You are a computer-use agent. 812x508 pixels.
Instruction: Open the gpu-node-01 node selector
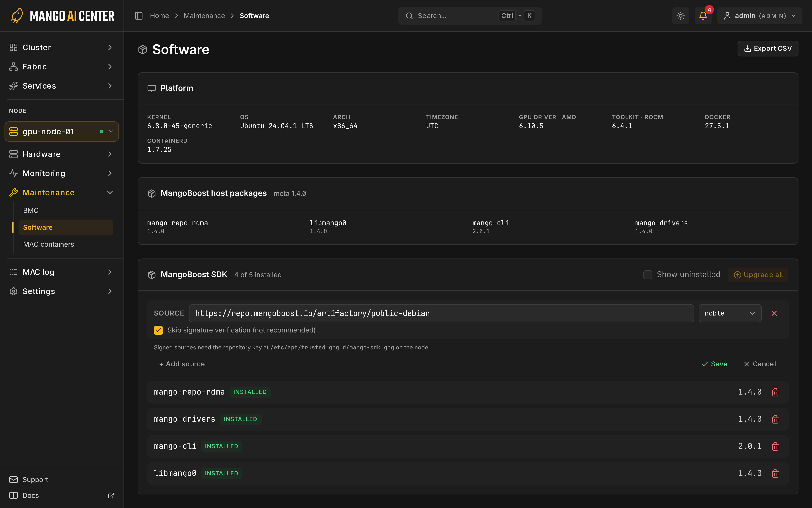62,131
